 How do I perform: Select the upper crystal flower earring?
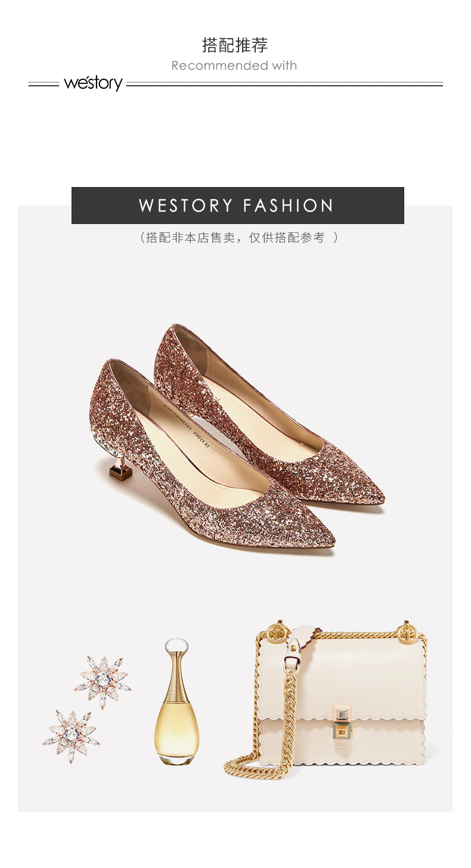[103, 682]
